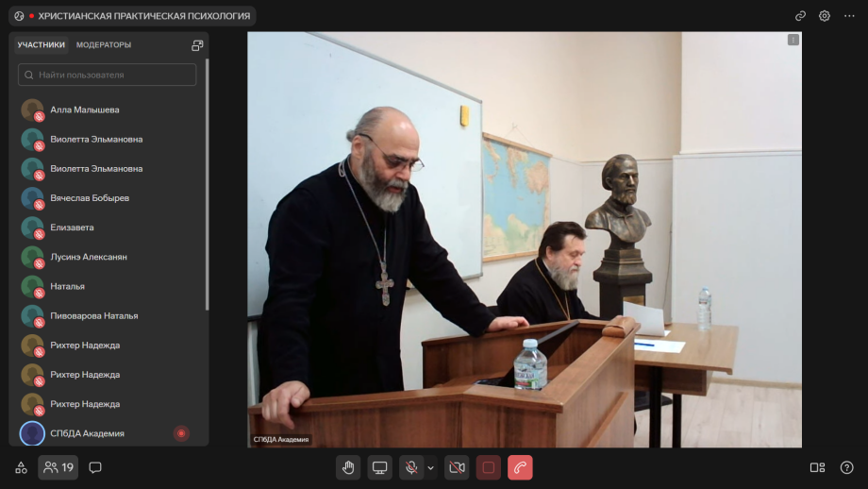Open the chat panel icon
The image size is (868, 489).
click(x=95, y=467)
